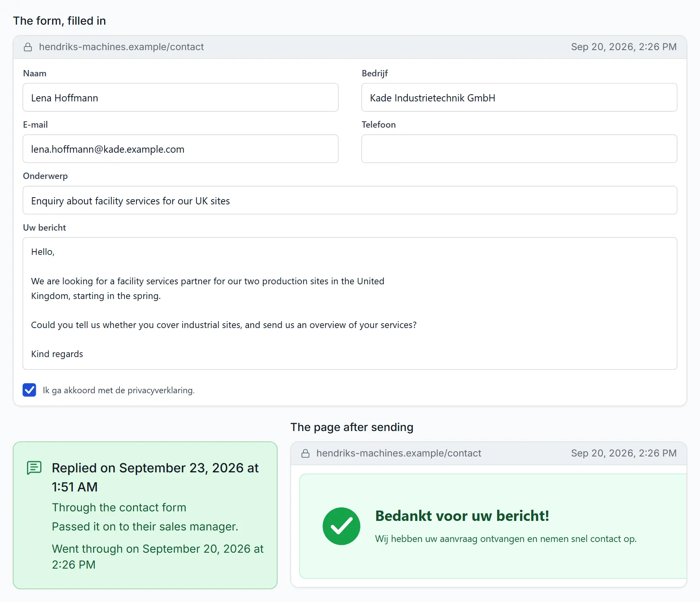Click inside the Uw bericht message box

350,303
